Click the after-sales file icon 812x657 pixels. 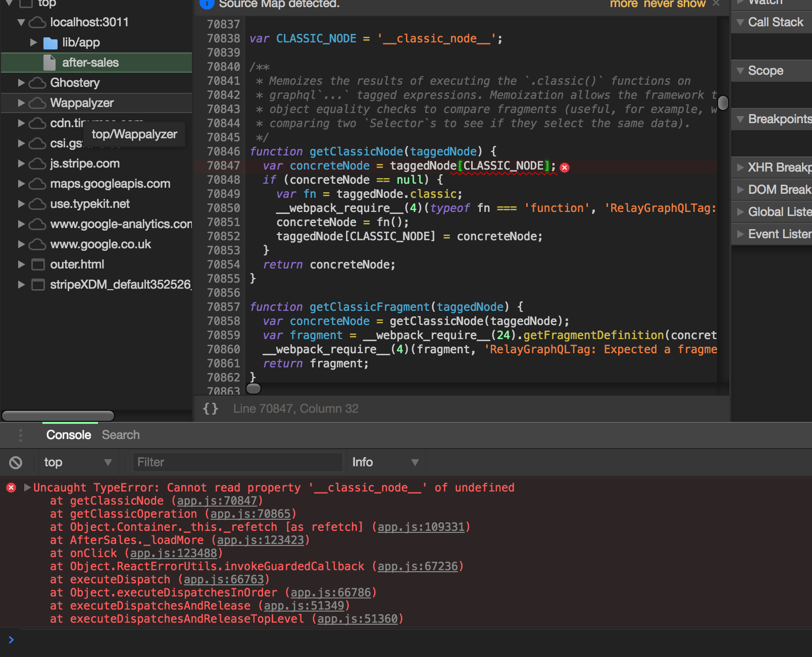(49, 63)
